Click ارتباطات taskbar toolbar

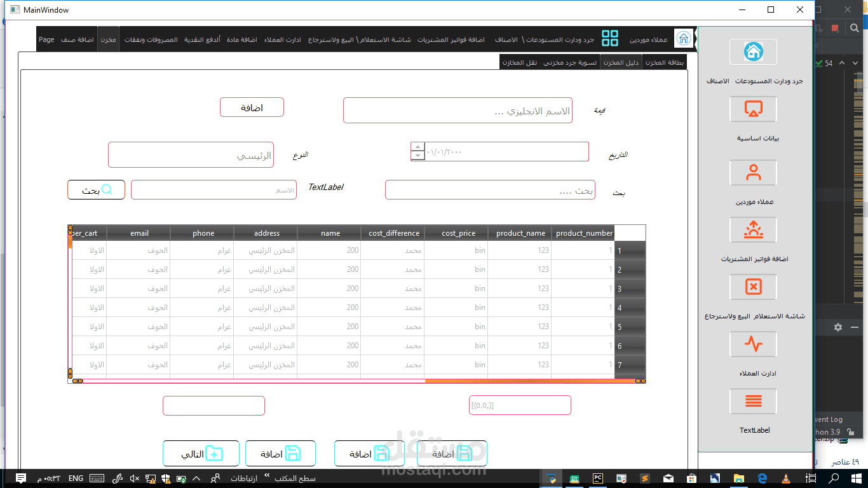coord(244,478)
